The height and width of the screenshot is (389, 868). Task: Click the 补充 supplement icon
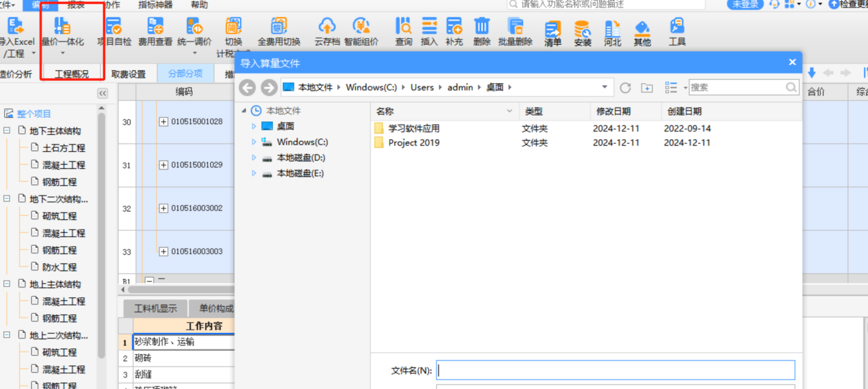click(x=454, y=26)
